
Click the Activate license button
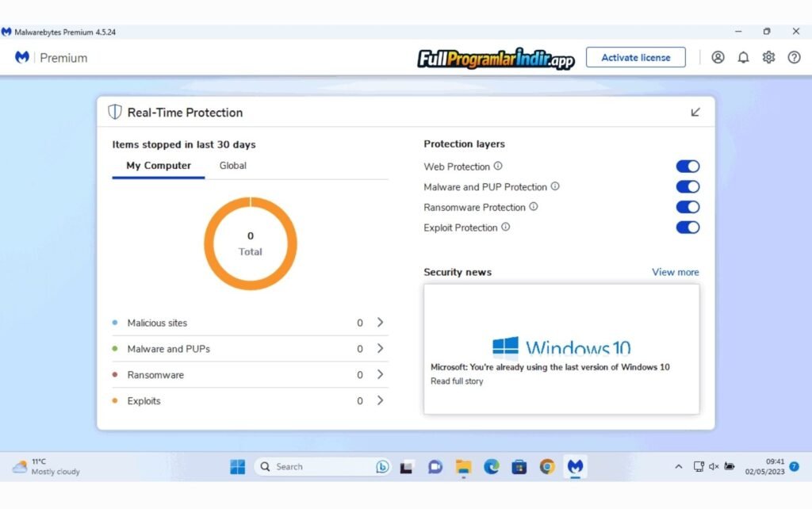click(634, 57)
